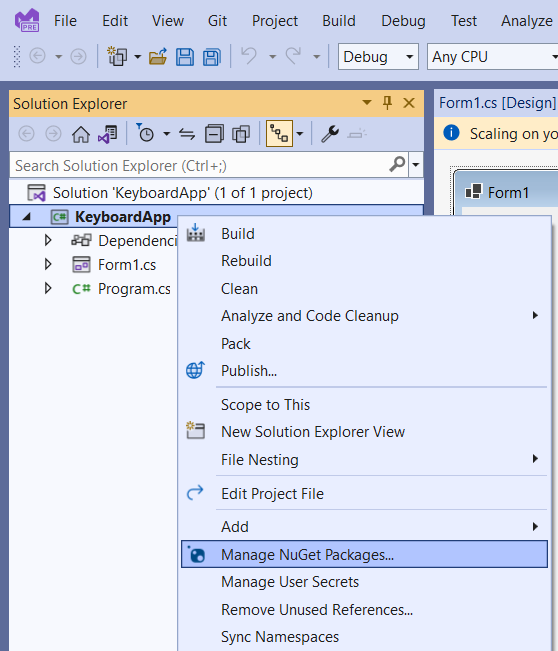Pin the Solution Explorer panel
This screenshot has height=651, width=558.
[387, 103]
